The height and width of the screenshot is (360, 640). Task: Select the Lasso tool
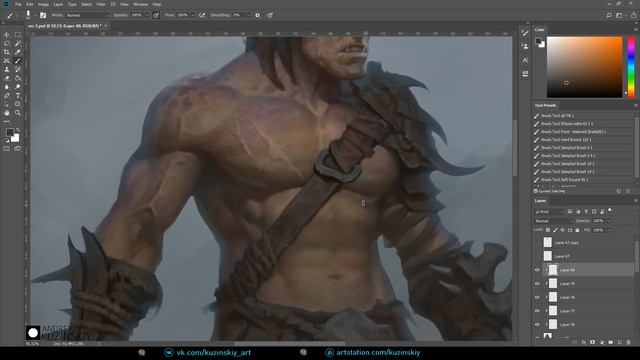7,43
